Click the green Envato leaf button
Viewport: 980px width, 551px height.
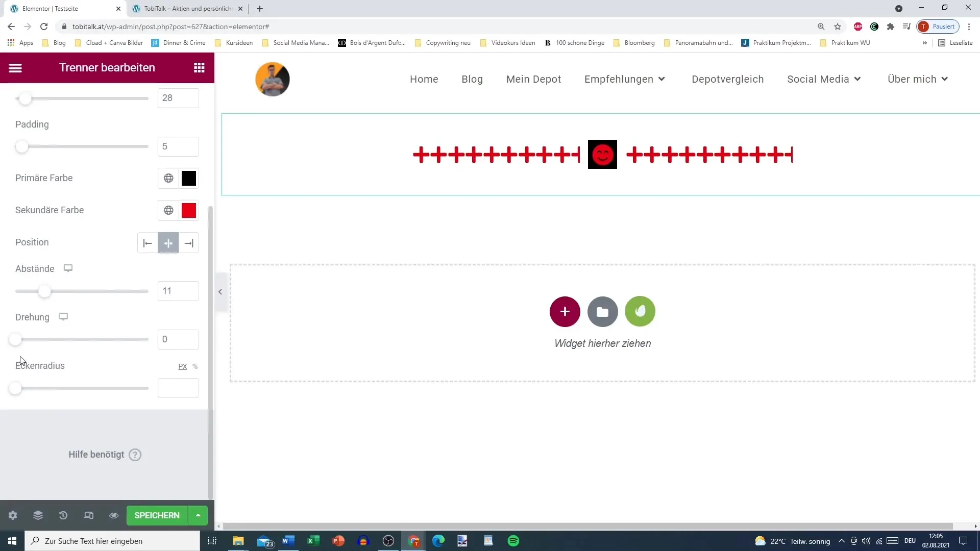[x=640, y=311]
